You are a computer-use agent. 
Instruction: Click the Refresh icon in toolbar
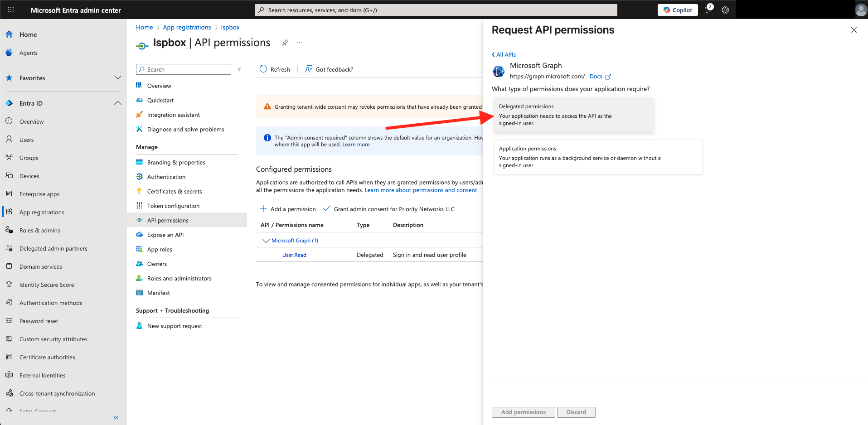point(263,69)
